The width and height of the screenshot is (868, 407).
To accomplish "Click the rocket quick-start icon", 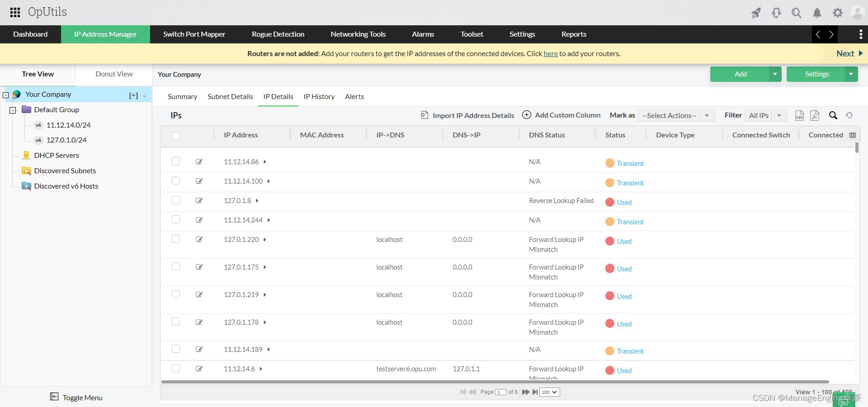I will (756, 13).
